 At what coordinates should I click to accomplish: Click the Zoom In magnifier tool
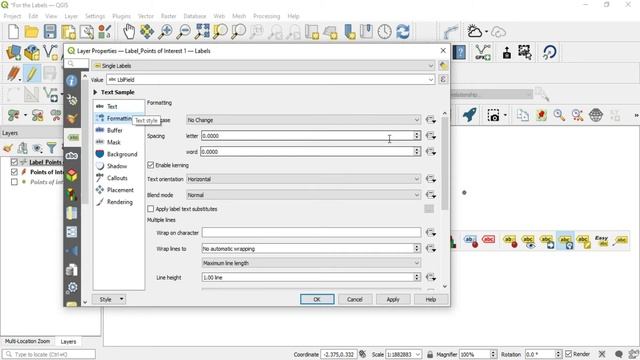(x=165, y=31)
